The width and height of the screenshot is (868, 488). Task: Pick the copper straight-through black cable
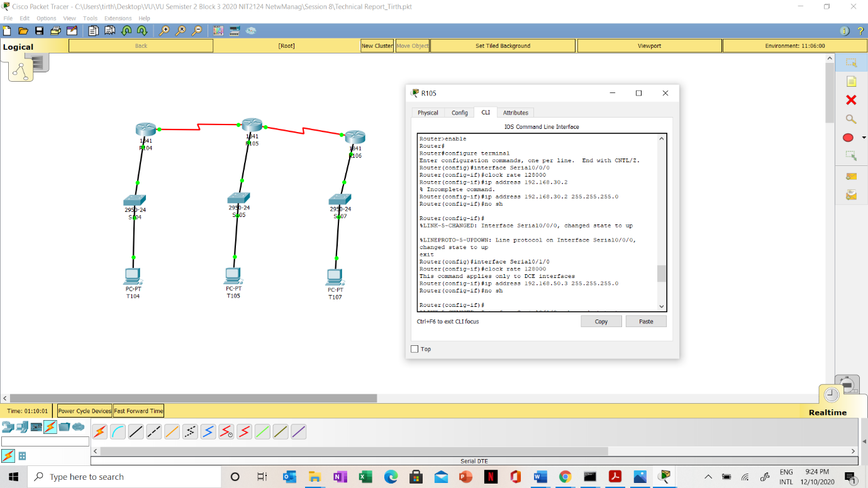(x=136, y=432)
